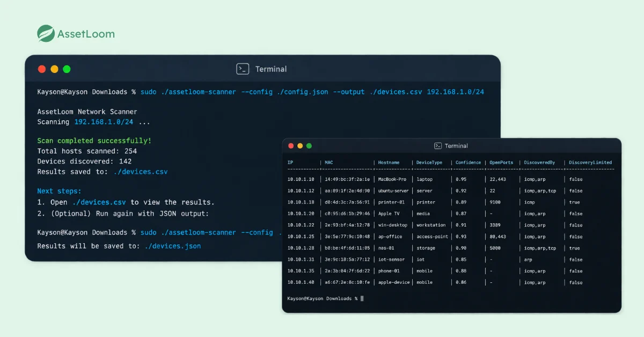Click the "Scan completed successfully!" message
The width and height of the screenshot is (644, 337).
click(94, 141)
